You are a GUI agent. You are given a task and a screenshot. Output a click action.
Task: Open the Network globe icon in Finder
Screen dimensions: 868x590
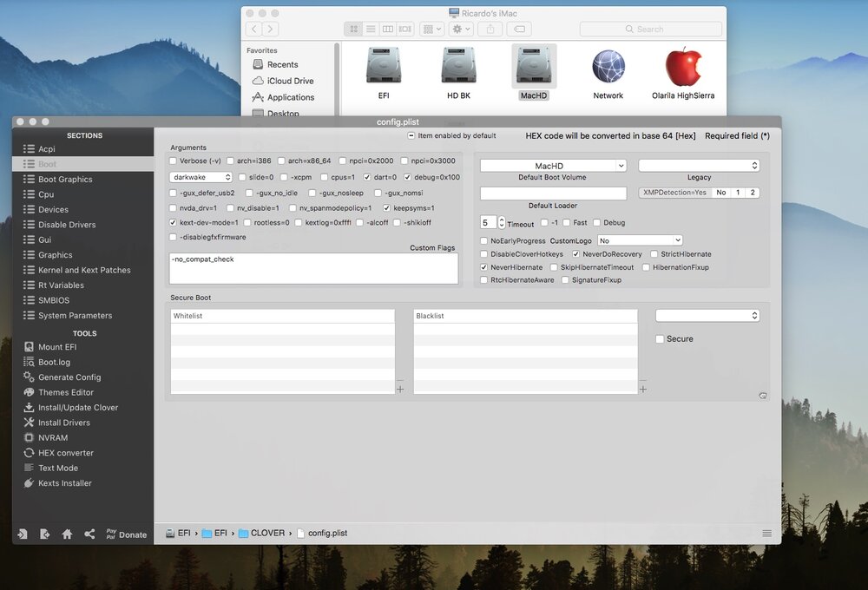608,69
